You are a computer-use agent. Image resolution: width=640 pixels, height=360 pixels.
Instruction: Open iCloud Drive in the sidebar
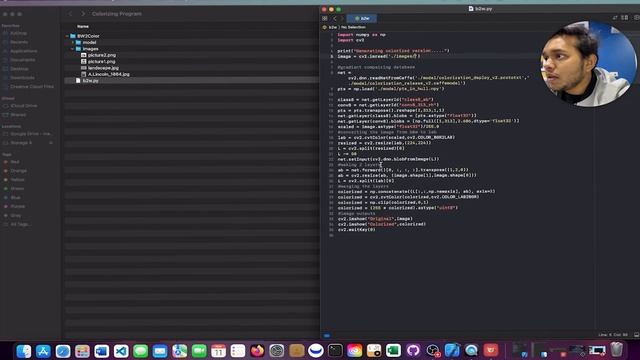point(24,106)
